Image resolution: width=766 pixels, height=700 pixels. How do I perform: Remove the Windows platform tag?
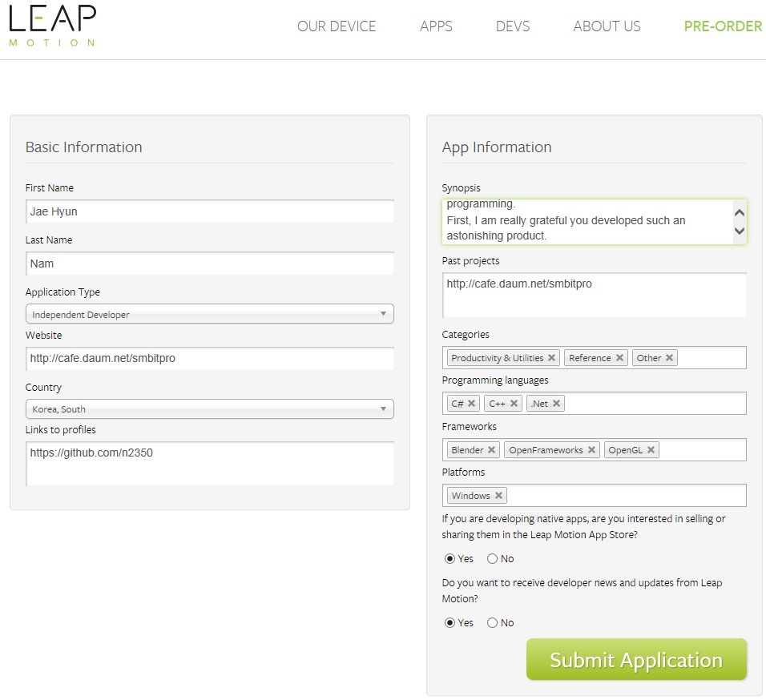498,496
